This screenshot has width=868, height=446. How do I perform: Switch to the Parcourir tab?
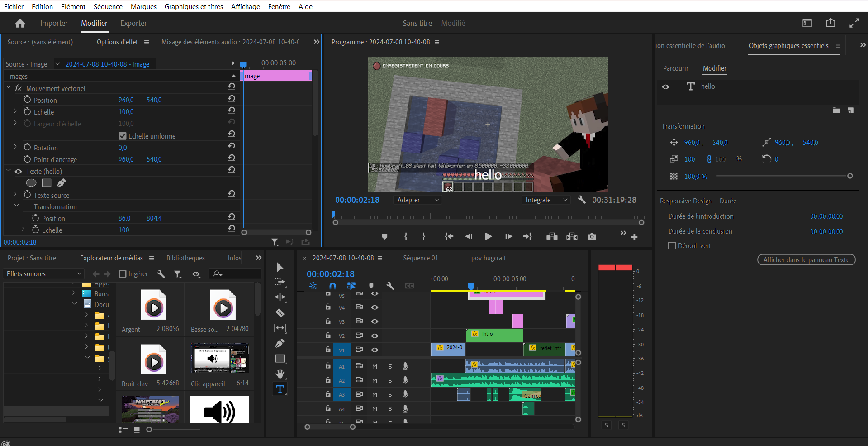click(675, 68)
